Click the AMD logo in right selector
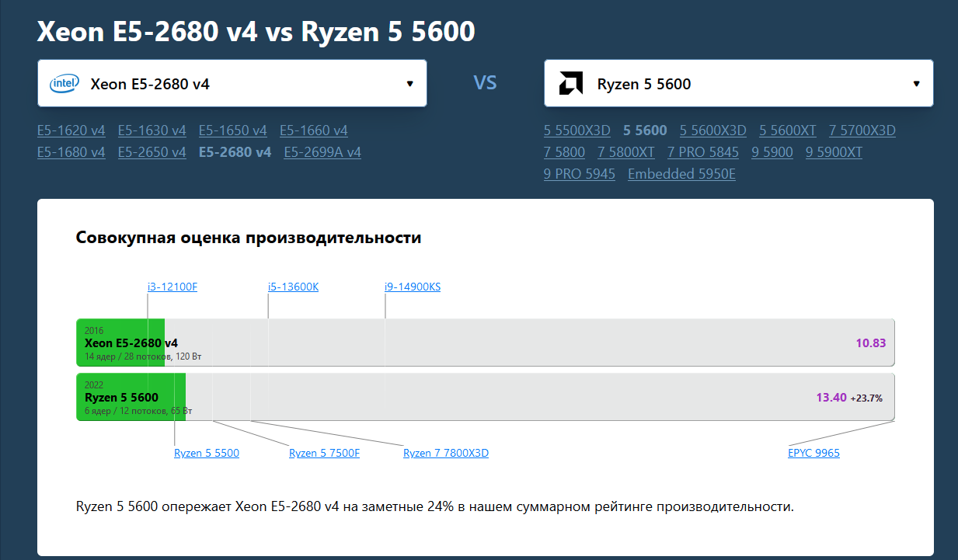The height and width of the screenshot is (560, 958). pos(571,84)
